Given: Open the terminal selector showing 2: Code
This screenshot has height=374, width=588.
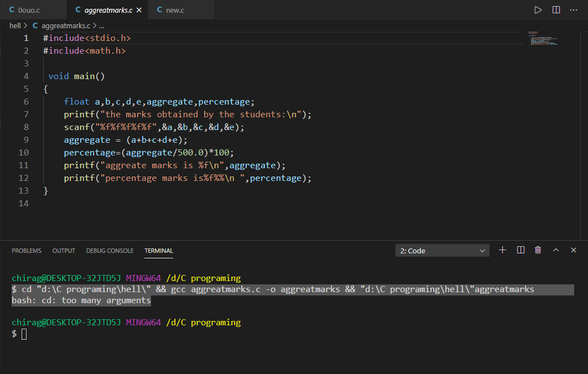Looking at the screenshot, I should click(441, 250).
